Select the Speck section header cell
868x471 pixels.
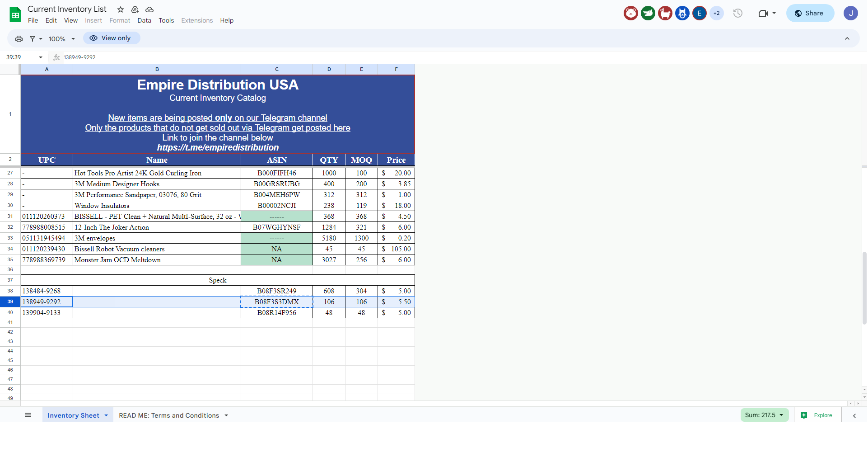(x=218, y=280)
